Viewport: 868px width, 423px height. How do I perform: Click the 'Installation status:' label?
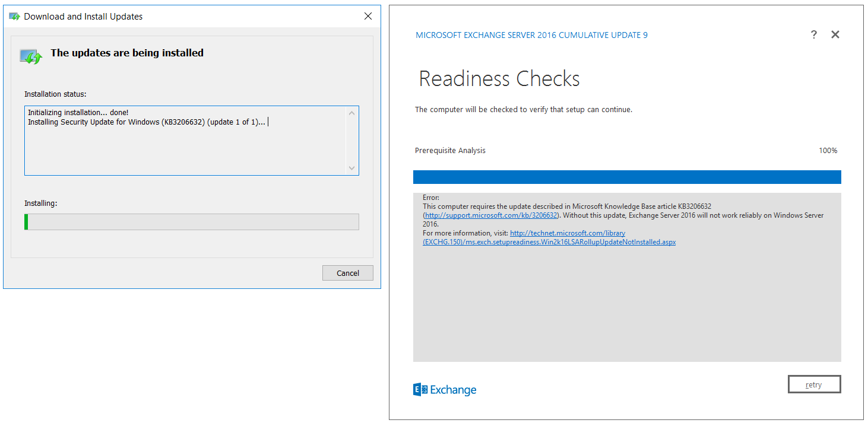(x=55, y=94)
